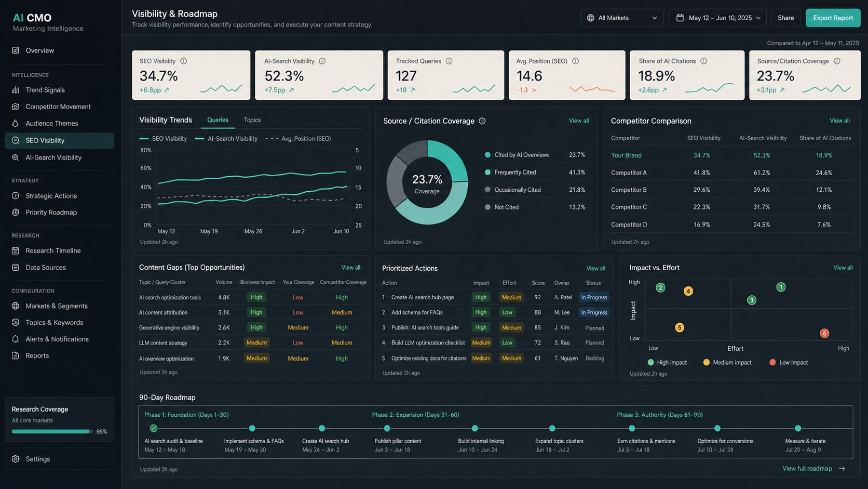Click the Publish pillar content milestone marker
This screenshot has width=868, height=489.
(x=387, y=428)
